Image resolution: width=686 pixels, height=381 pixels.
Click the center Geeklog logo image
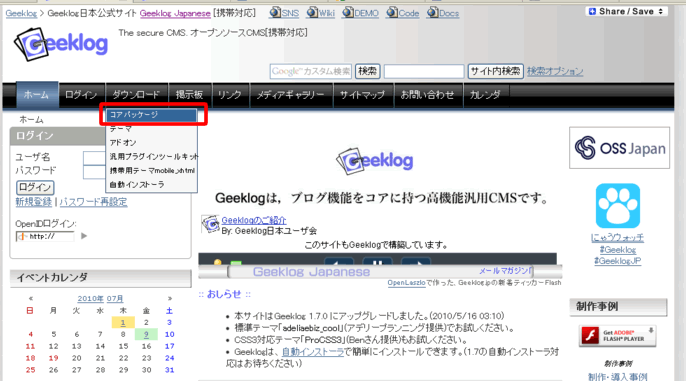(374, 161)
